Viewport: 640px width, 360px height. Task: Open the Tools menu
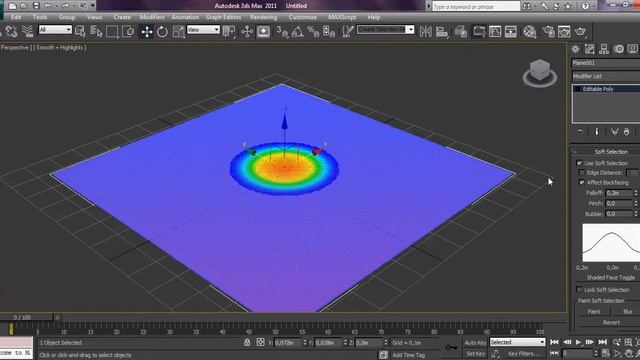pyautogui.click(x=40, y=17)
